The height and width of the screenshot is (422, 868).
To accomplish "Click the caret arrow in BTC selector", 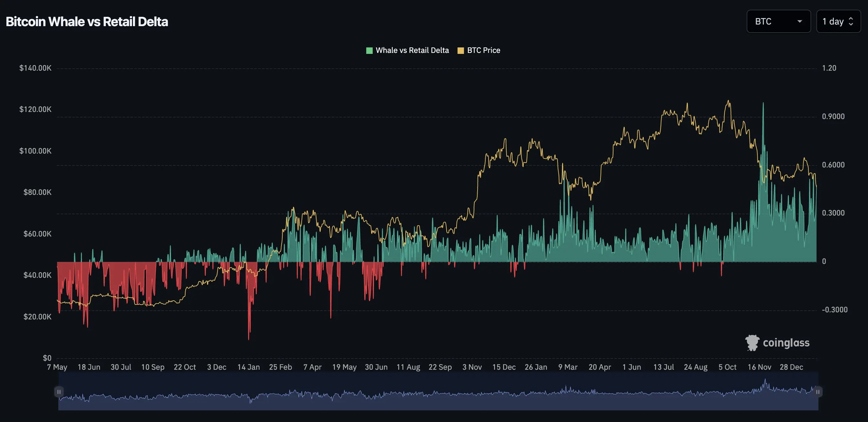I will (799, 22).
